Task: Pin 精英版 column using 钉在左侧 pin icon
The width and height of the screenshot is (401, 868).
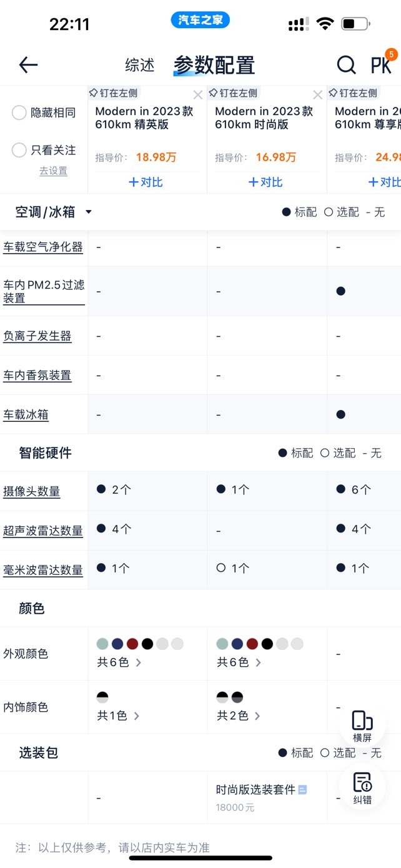Action: [93, 93]
